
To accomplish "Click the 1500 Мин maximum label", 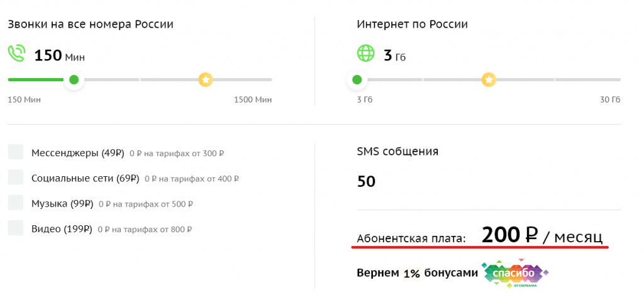I will (253, 100).
